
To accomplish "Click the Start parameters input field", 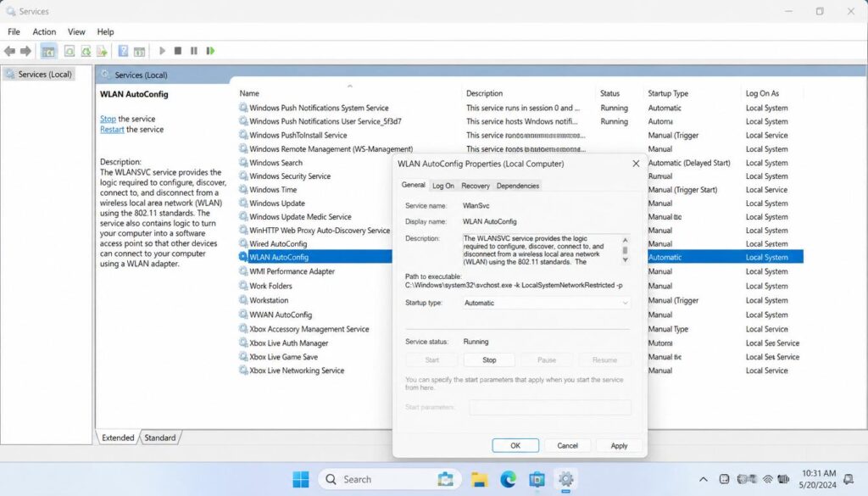I will (x=550, y=407).
